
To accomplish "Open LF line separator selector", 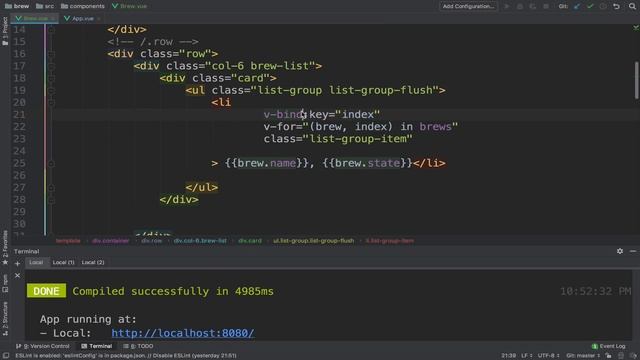I will click(527, 356).
